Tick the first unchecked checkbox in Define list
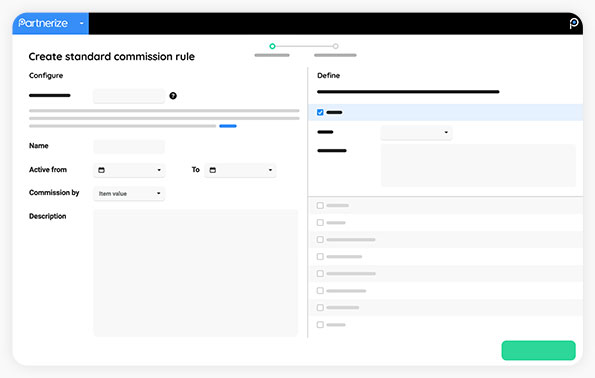This screenshot has width=595, height=378. 320,205
